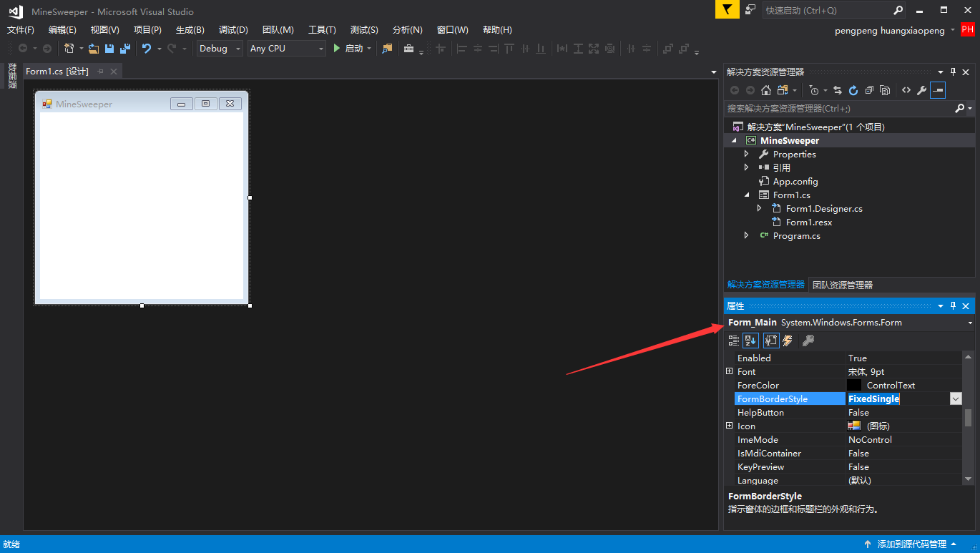Expand the 引用 references node
The image size is (980, 553).
(746, 167)
